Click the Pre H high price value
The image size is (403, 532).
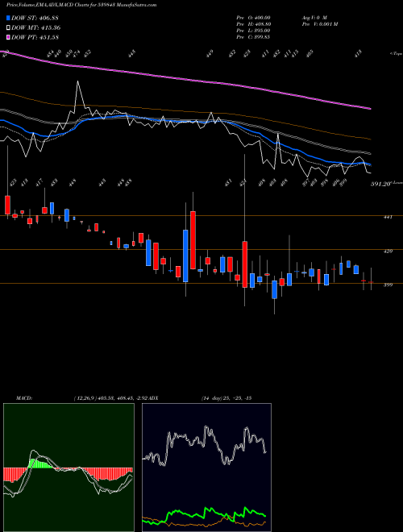click(253, 24)
